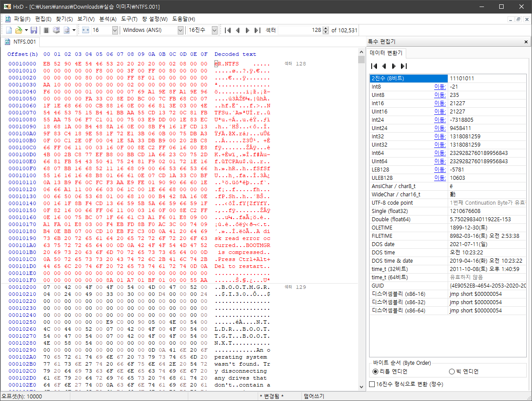Click the Save disk icon
Image resolution: width=532 pixels, height=401 pixels.
34,30
